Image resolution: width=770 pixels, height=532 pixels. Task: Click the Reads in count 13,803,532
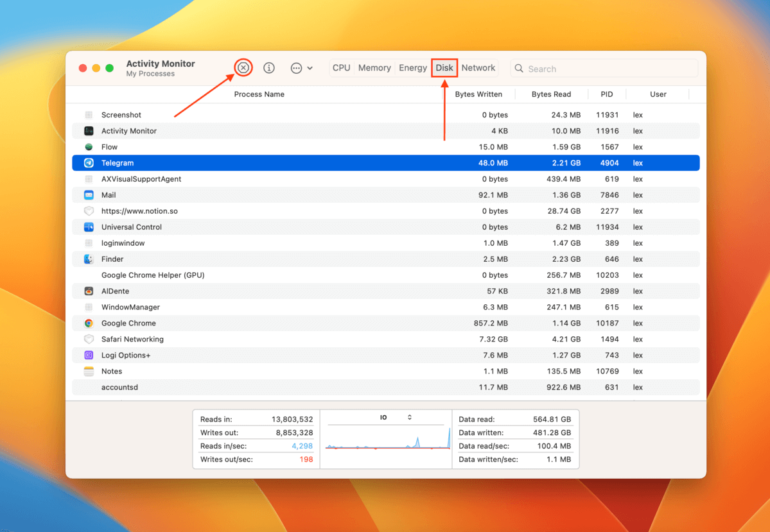tap(292, 419)
